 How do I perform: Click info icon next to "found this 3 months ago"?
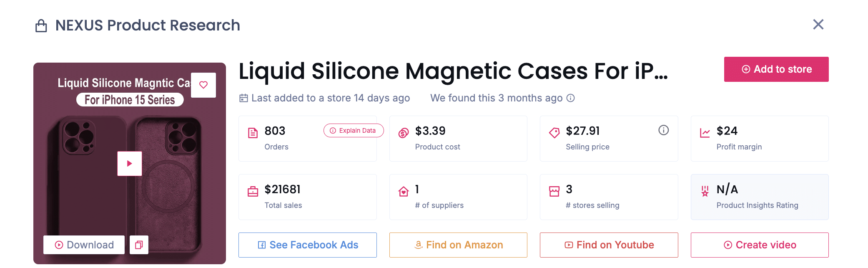pyautogui.click(x=571, y=98)
